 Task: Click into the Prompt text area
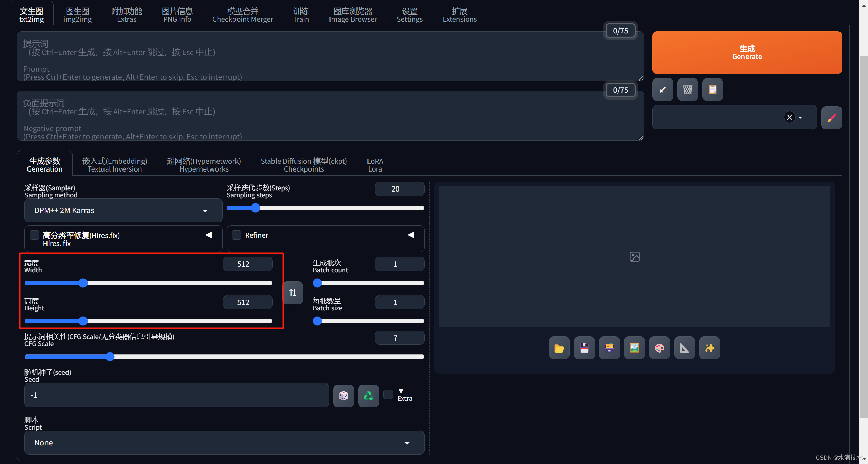[330, 56]
